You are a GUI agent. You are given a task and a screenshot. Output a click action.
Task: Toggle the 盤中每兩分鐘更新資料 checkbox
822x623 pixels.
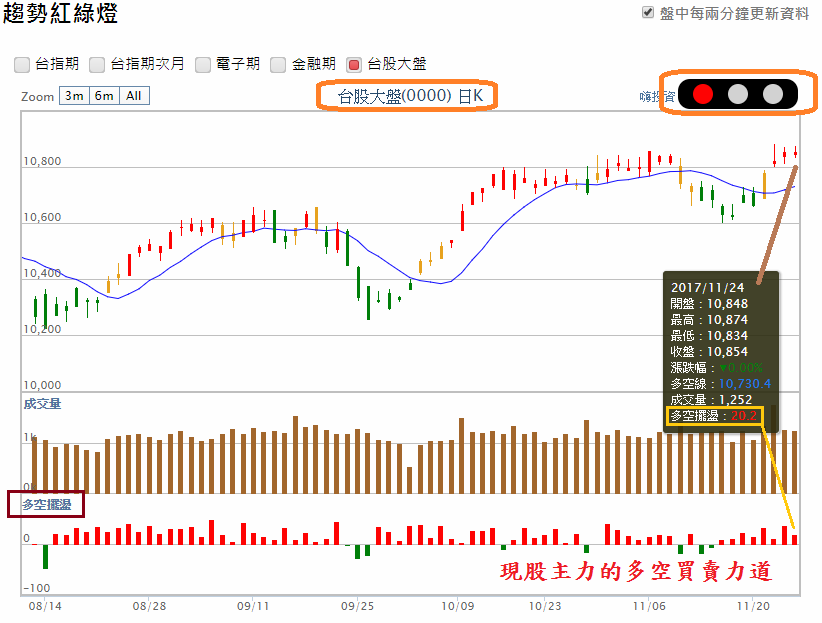click(x=648, y=13)
